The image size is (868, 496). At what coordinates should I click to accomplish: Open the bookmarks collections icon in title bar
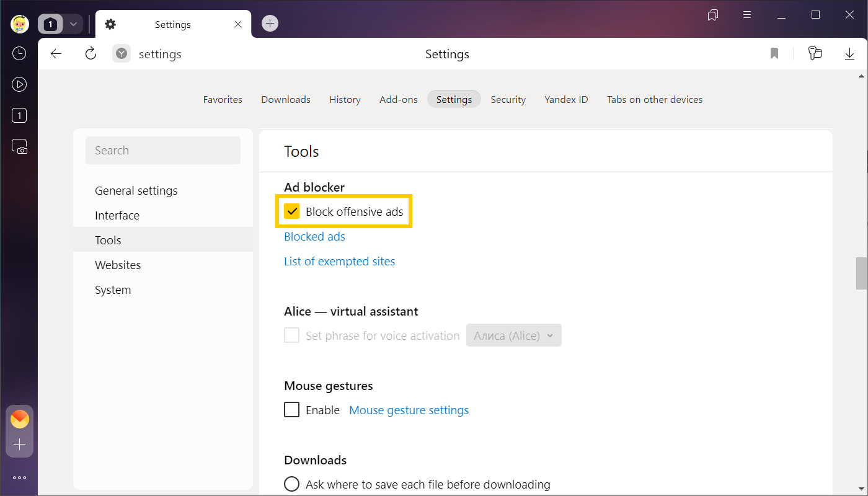(x=713, y=15)
